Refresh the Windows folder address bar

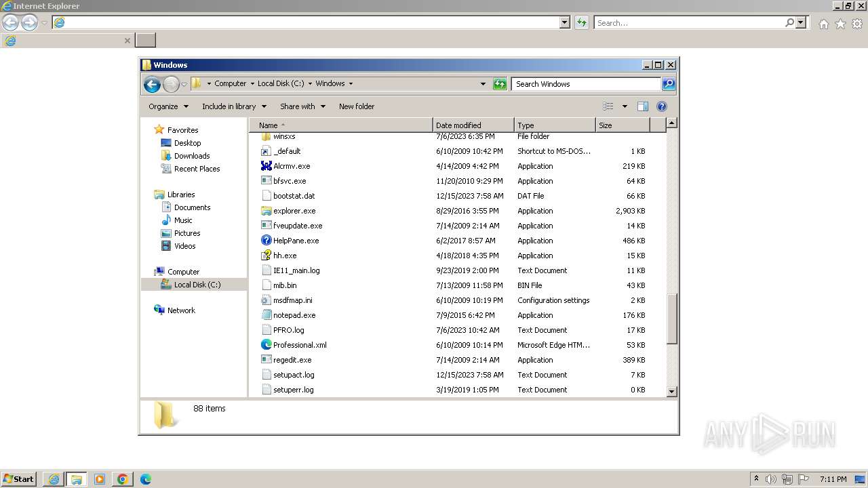500,84
